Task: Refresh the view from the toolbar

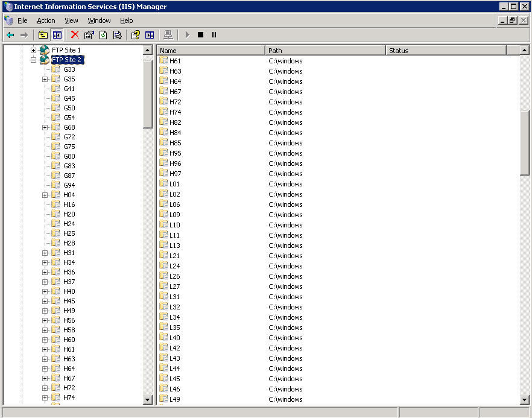Action: 103,35
